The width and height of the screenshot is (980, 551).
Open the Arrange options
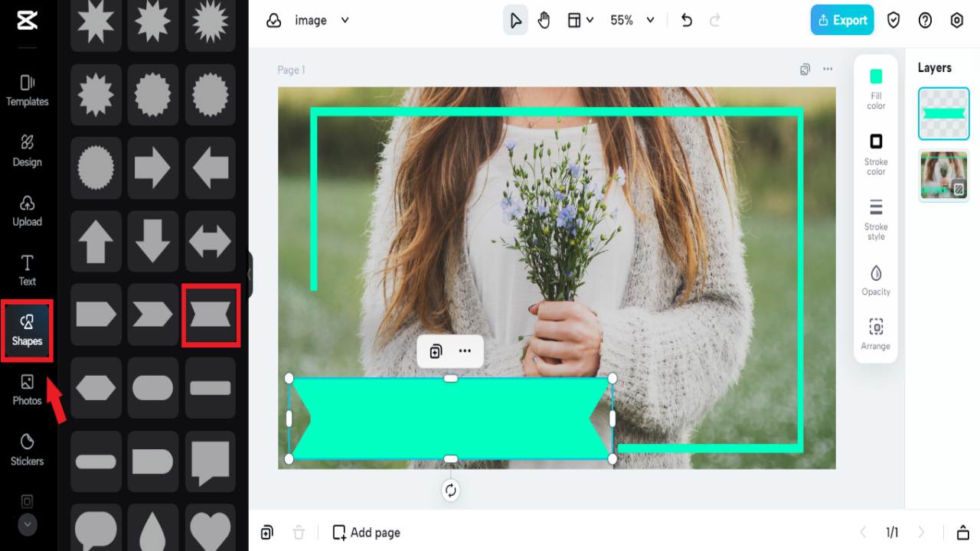tap(876, 334)
